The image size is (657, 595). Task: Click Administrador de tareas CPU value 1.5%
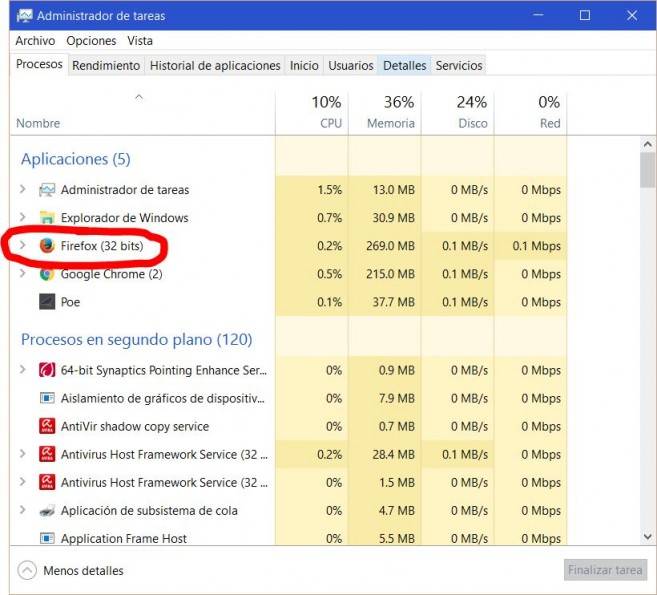(x=330, y=190)
